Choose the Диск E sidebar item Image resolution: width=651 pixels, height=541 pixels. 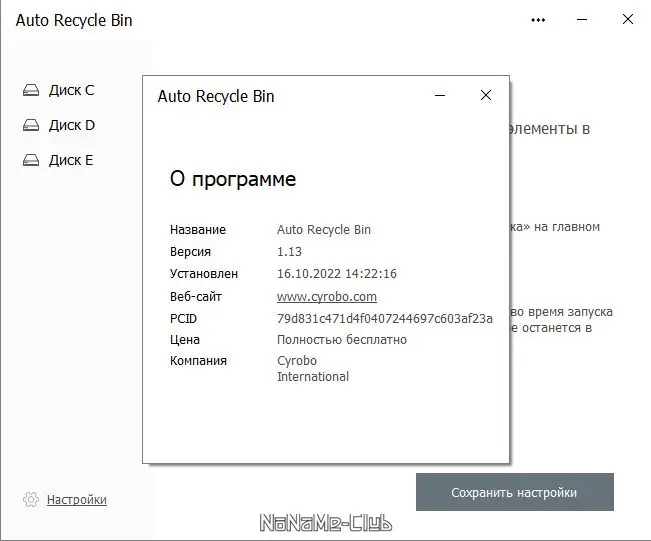point(71,161)
